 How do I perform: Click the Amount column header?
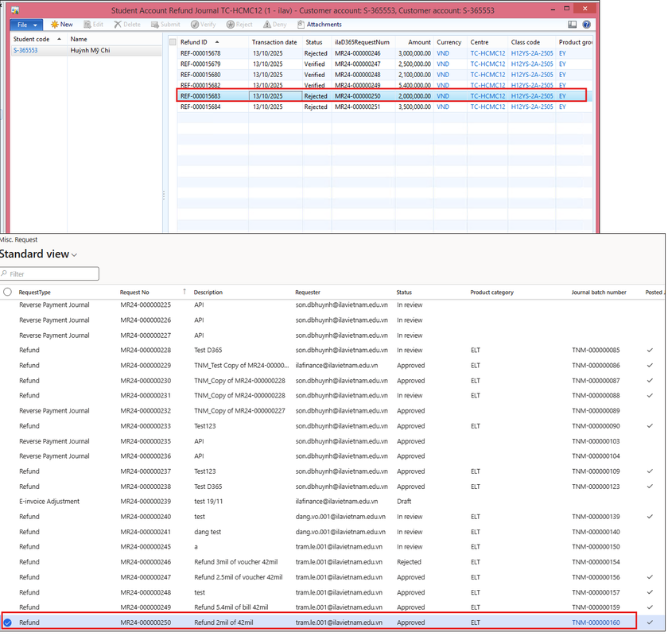point(414,42)
